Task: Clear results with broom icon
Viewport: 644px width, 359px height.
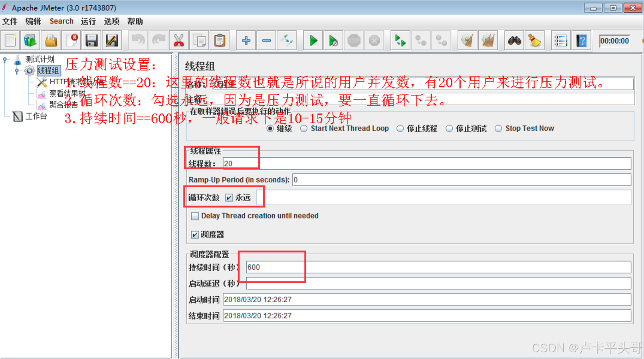Action: point(467,40)
